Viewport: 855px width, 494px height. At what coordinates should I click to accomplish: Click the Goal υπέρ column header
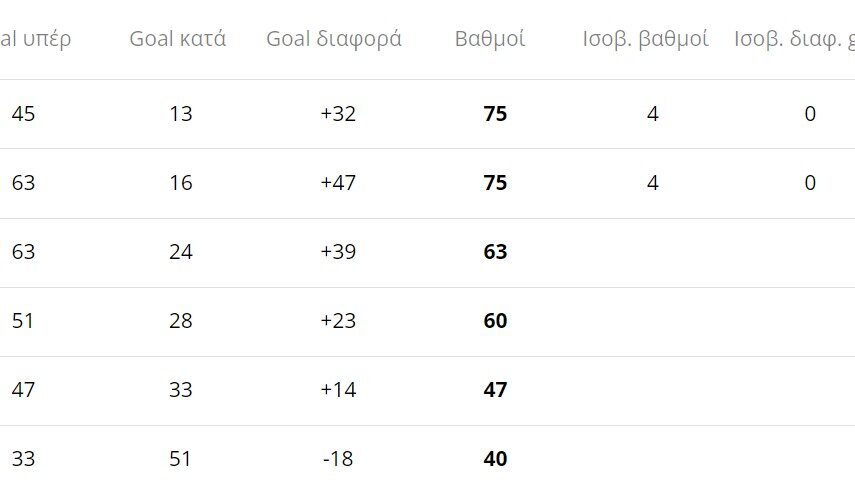(x=36, y=40)
